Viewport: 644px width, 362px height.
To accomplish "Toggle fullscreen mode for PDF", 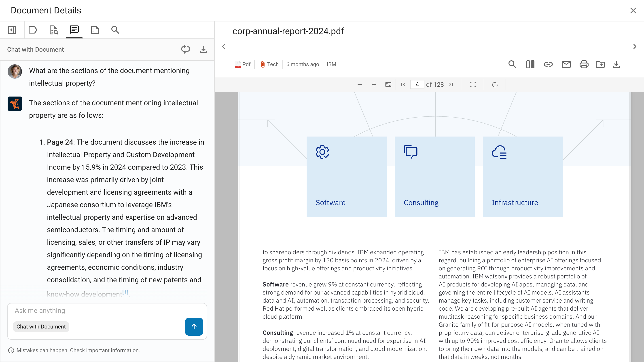I will coord(473,84).
